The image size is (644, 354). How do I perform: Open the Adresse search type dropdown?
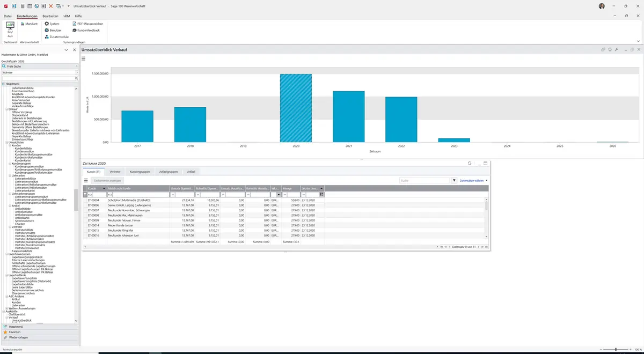[40, 72]
